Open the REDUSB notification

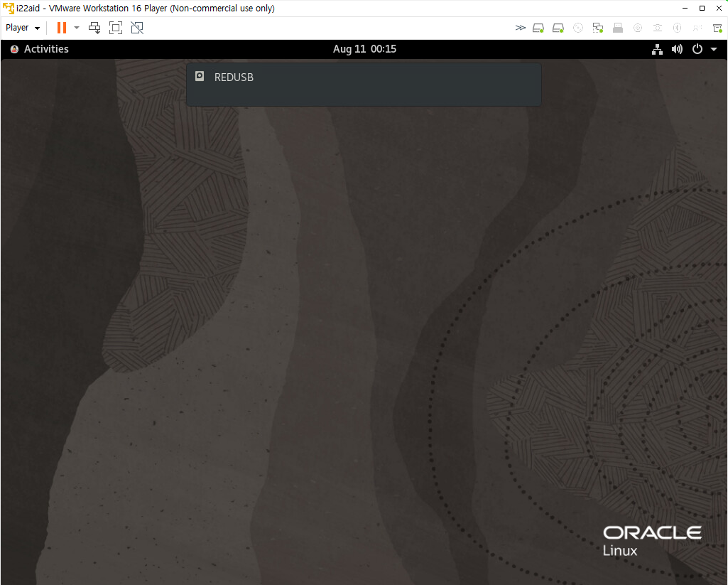tap(364, 85)
